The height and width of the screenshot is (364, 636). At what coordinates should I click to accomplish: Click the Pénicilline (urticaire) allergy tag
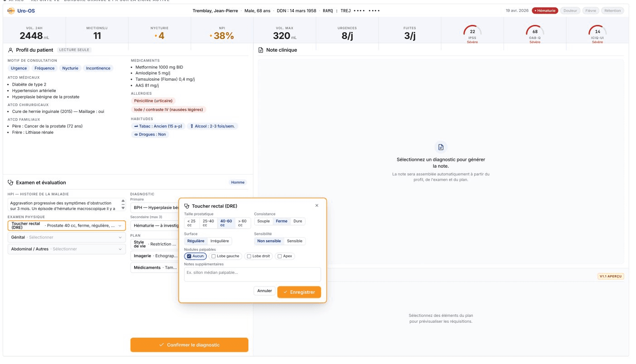pos(153,101)
